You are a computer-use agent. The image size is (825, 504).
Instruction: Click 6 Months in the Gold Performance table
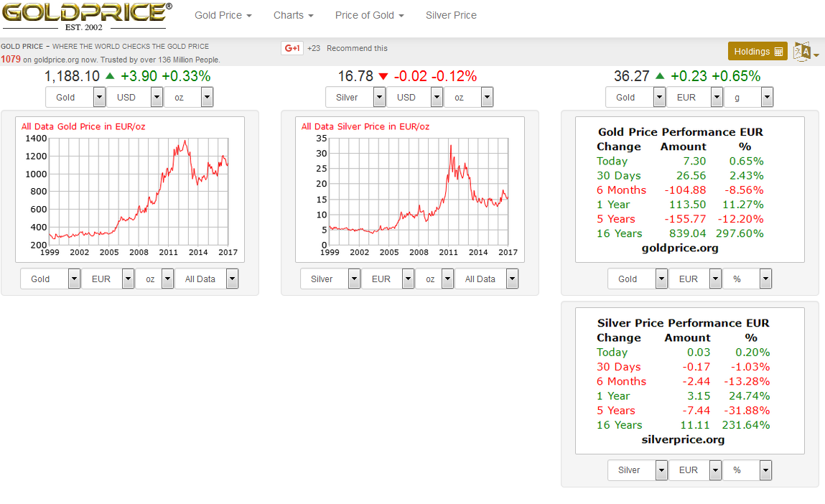(x=621, y=190)
